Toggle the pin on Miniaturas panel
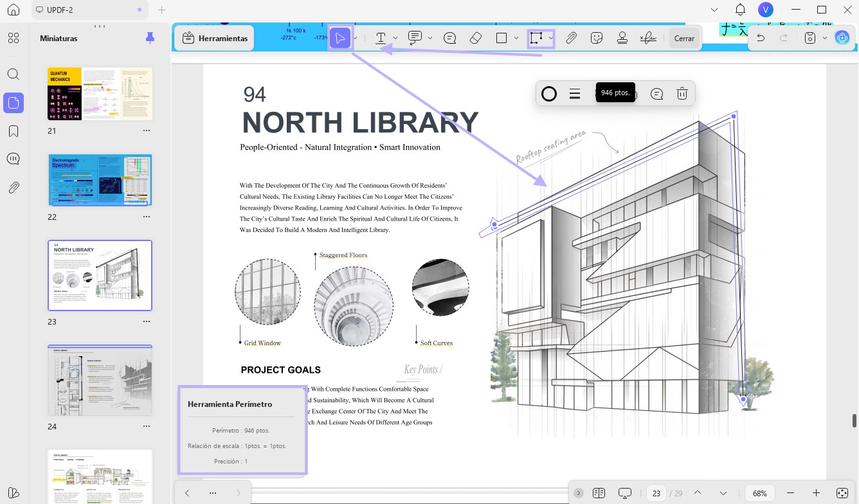 point(150,38)
